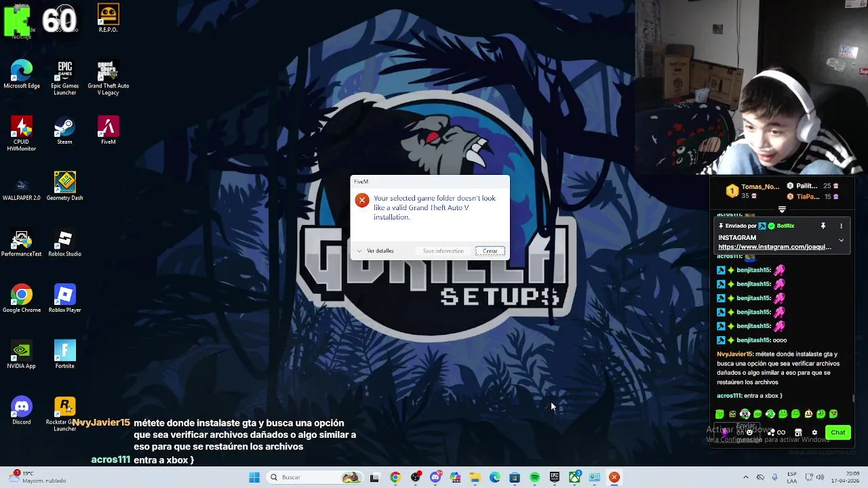Open Microsoft Edge from the taskbar
This screenshot has width=868, height=488.
tap(495, 477)
